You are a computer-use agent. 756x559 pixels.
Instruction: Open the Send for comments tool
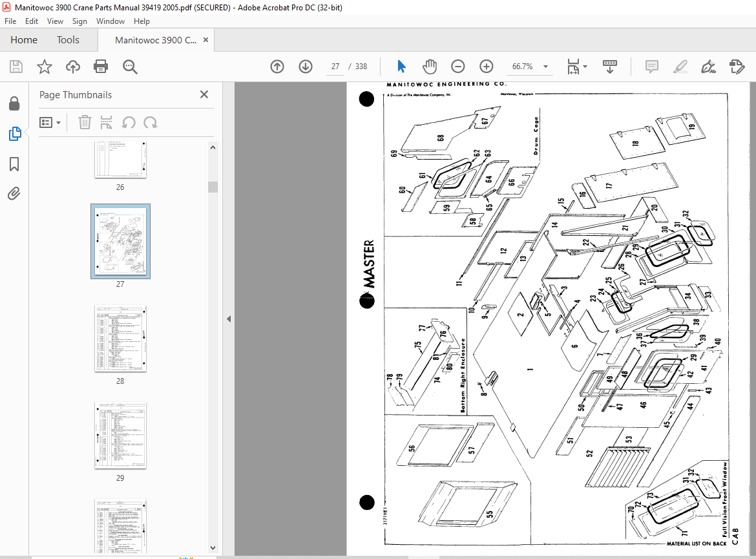pyautogui.click(x=737, y=67)
